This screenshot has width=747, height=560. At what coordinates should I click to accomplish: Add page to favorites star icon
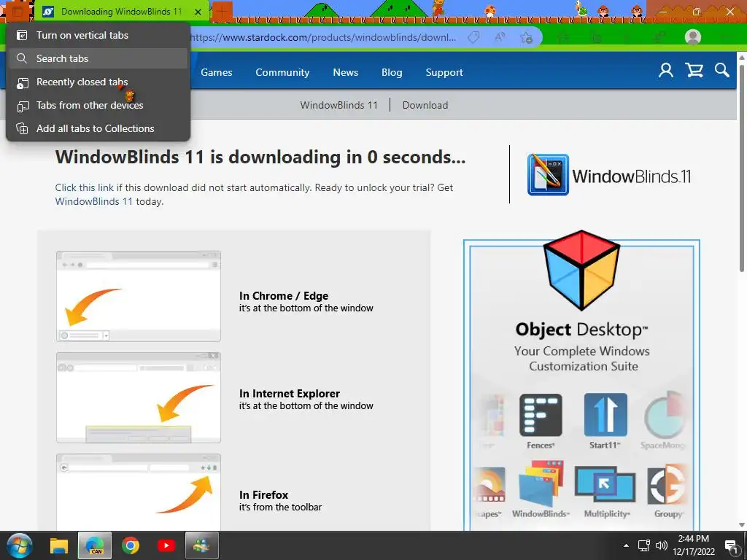tap(527, 38)
